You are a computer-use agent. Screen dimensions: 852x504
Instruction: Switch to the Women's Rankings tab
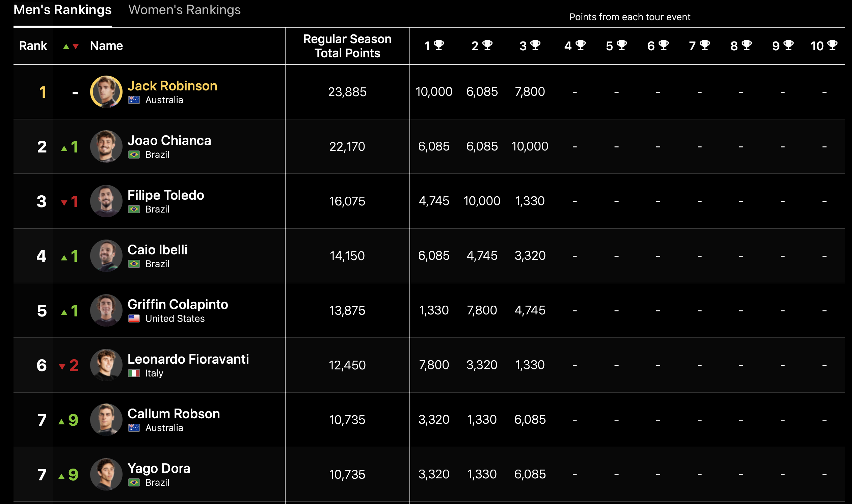(x=184, y=10)
